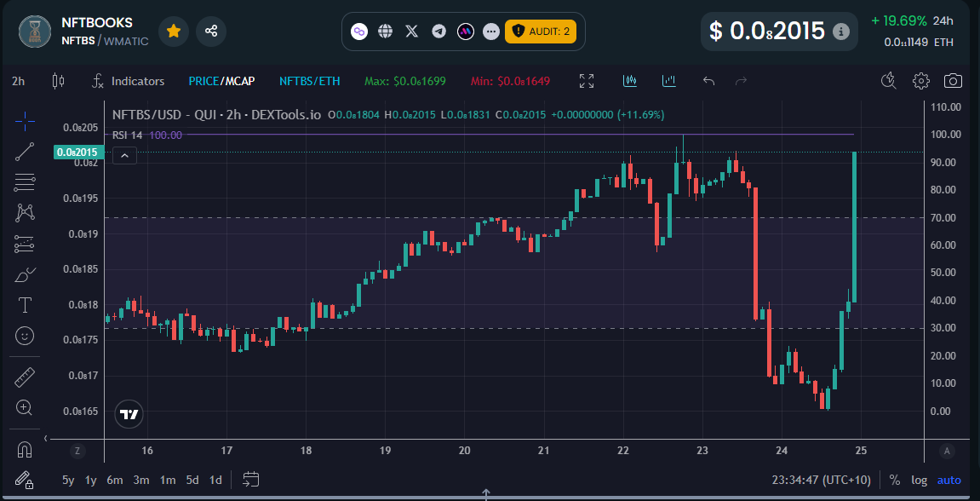This screenshot has height=501, width=980.
Task: Toggle lock all drawing tools
Action: 25,479
